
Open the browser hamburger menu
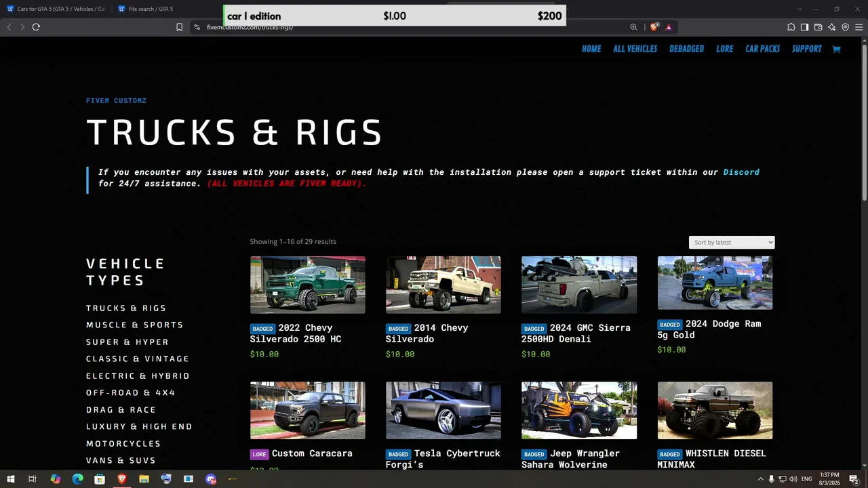(x=859, y=27)
